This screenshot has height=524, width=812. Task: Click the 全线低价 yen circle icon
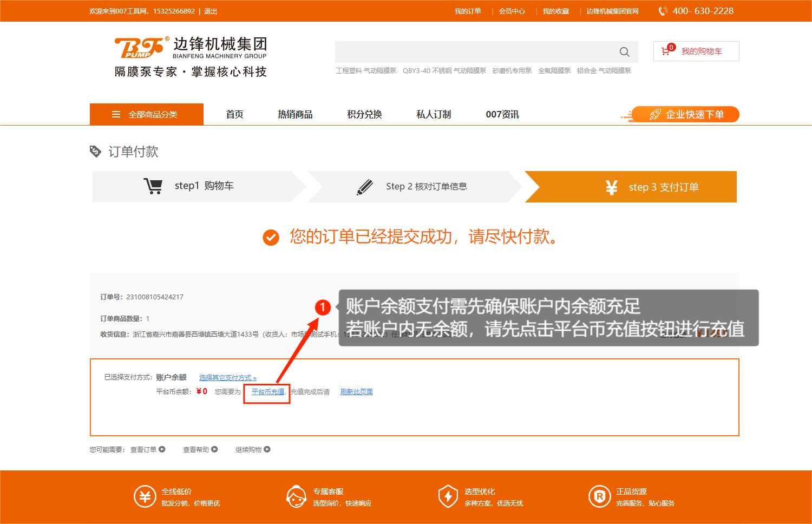[145, 496]
